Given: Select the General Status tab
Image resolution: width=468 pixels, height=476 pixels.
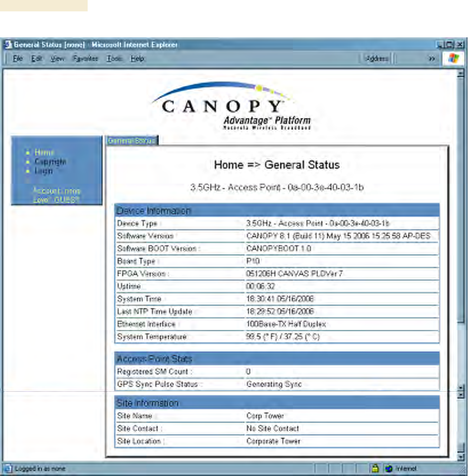Looking at the screenshot, I should 132,141.
